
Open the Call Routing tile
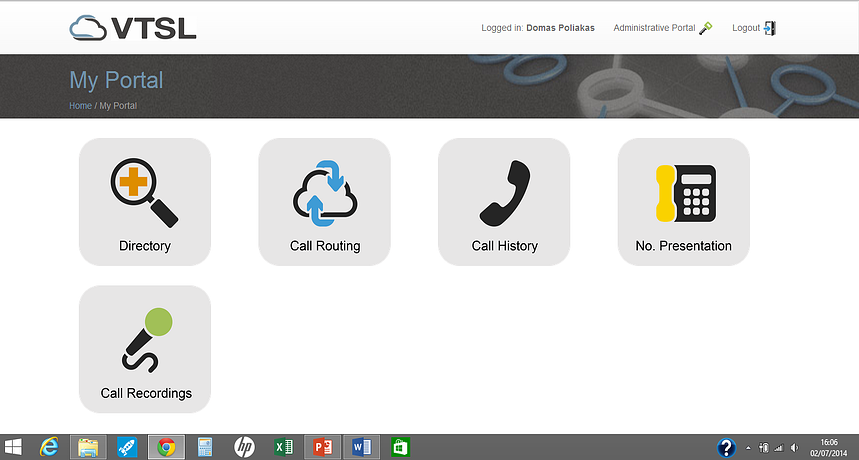pos(324,202)
